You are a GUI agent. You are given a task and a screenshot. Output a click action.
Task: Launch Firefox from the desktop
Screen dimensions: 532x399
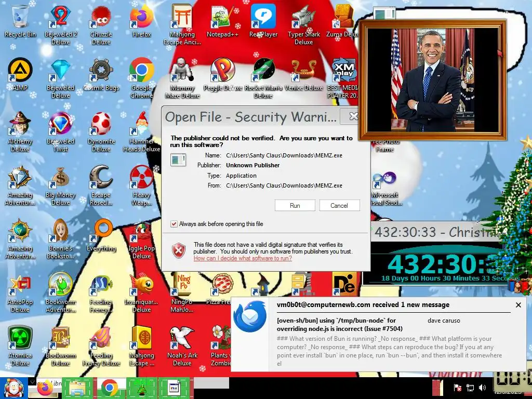141,21
